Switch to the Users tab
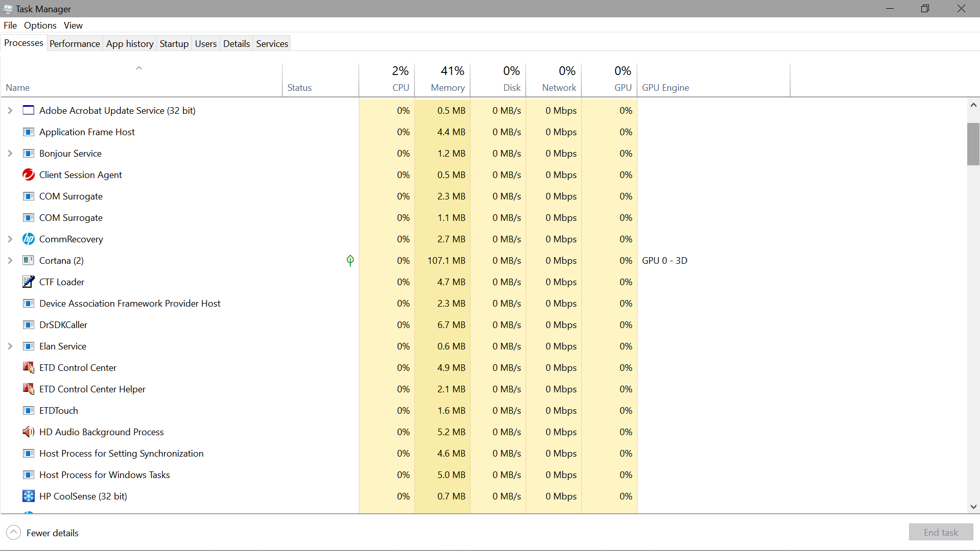The height and width of the screenshot is (551, 980). (206, 43)
